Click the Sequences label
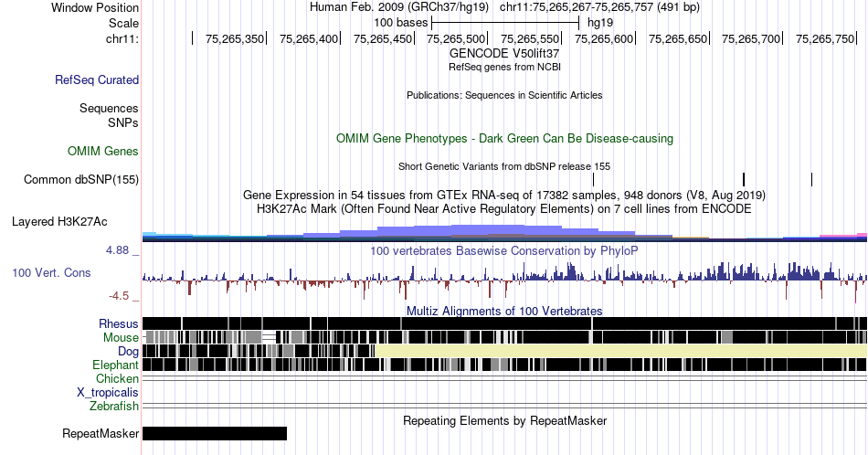Screen dimensions: 868x455 (109, 108)
